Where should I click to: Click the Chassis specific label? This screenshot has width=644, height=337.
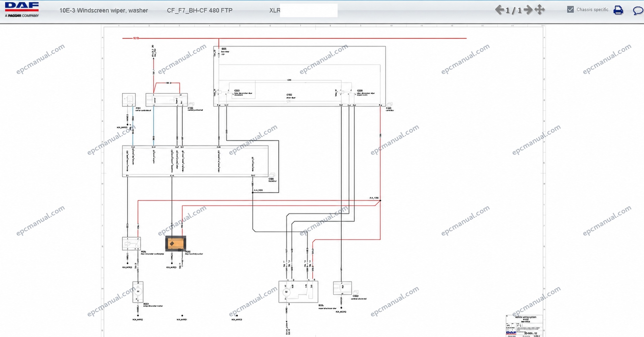[592, 10]
